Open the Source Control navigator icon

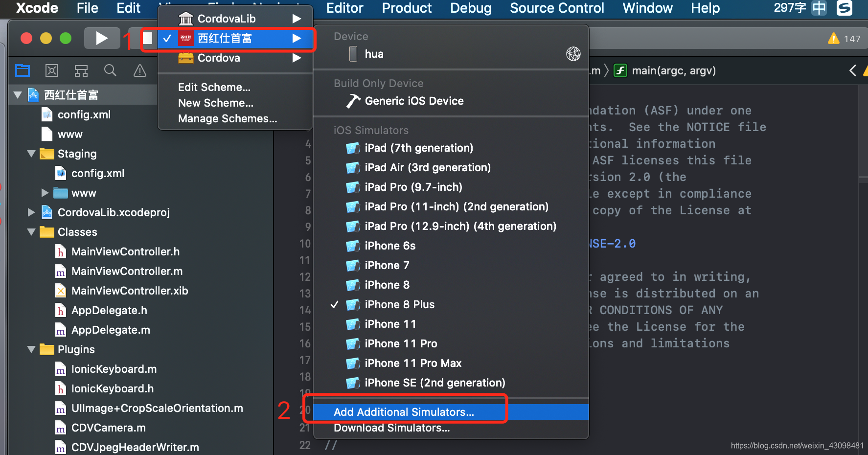click(52, 71)
